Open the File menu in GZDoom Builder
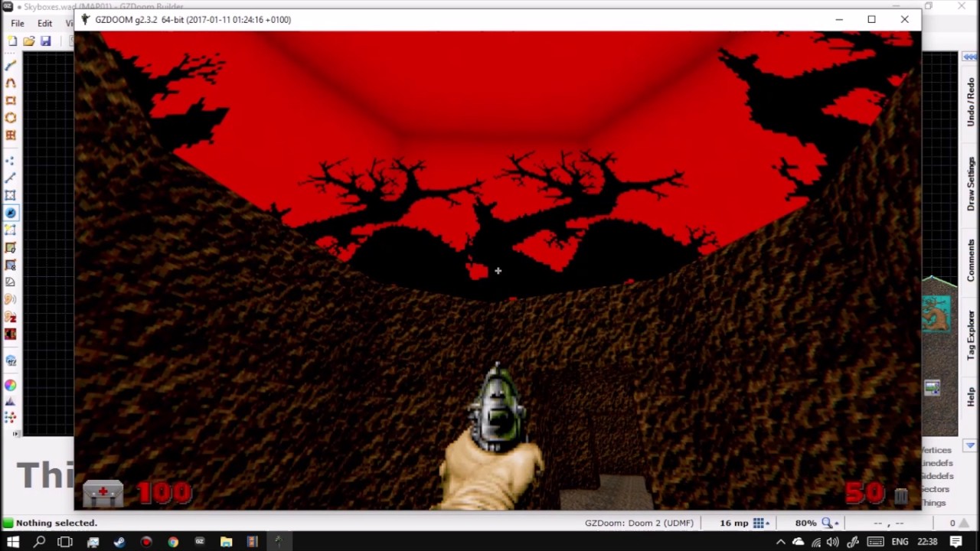This screenshot has height=551, width=980. (x=17, y=23)
